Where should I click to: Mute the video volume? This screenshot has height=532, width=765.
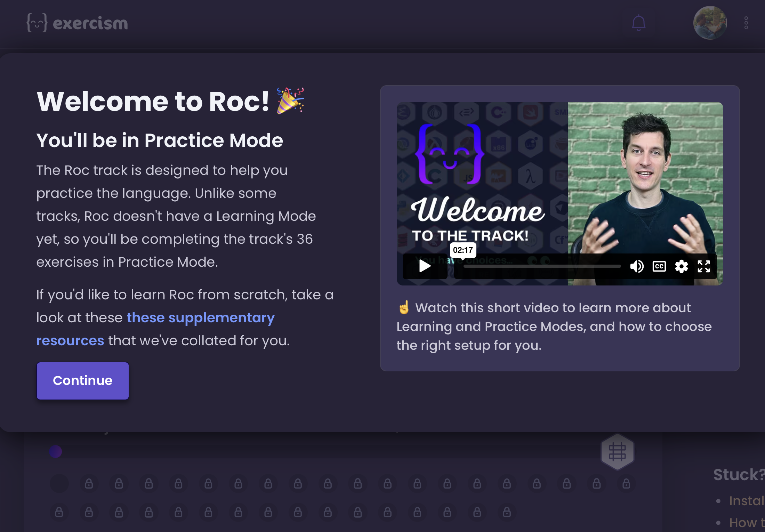point(637,266)
